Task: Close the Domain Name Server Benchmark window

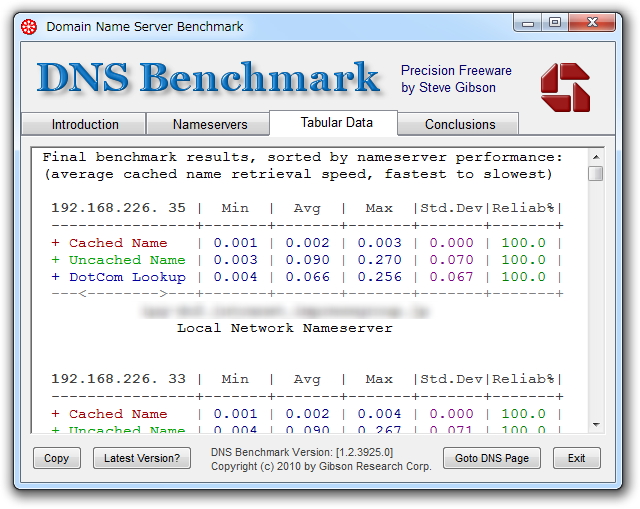Action: click(592, 22)
